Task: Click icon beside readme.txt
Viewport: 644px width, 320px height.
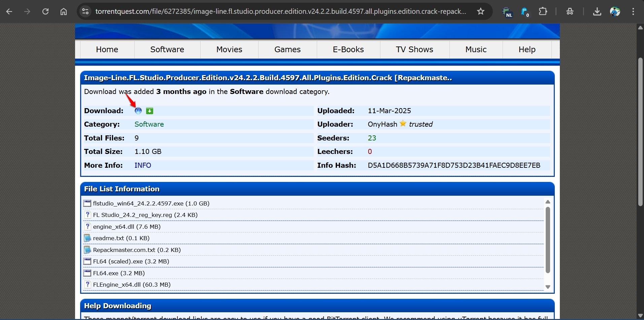Action: click(x=87, y=238)
